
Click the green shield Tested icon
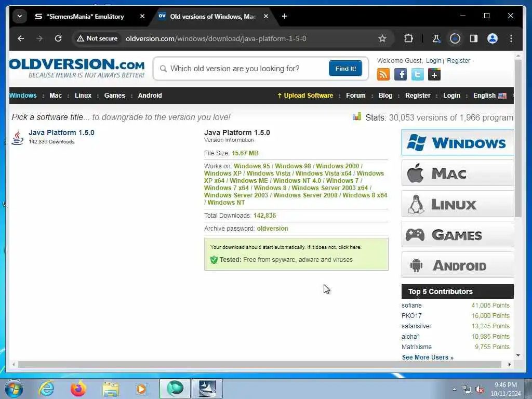pos(214,260)
